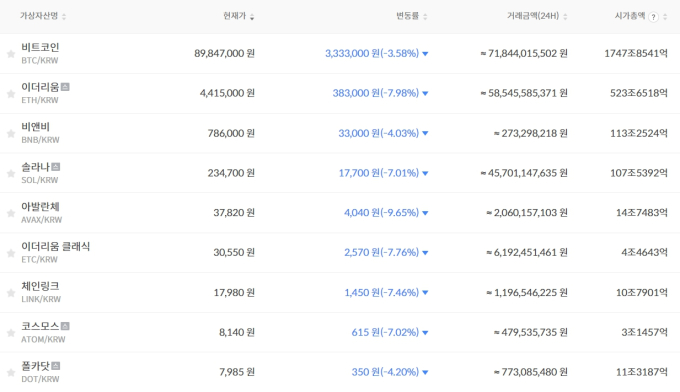Click the down triangle for 아발란체 change

(425, 213)
